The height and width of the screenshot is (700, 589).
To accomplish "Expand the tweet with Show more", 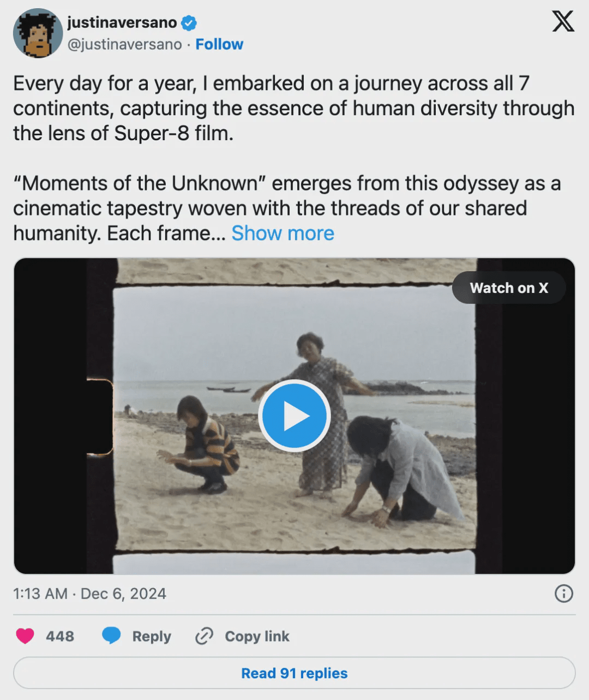I will pyautogui.click(x=283, y=234).
